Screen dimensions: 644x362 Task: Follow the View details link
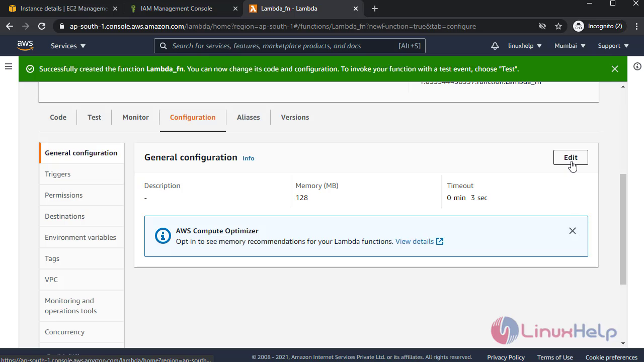(x=415, y=241)
